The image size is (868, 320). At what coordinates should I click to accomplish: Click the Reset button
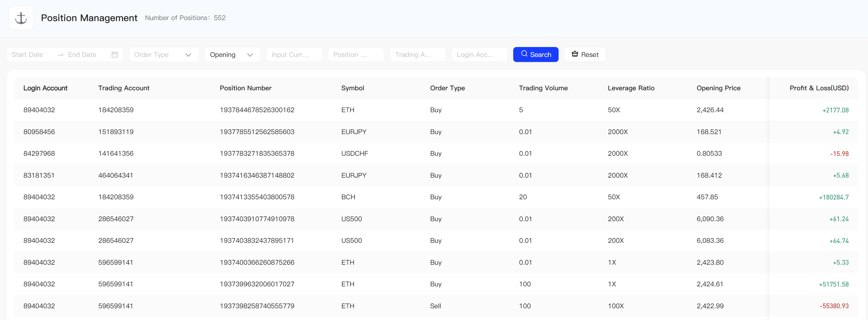(x=585, y=54)
